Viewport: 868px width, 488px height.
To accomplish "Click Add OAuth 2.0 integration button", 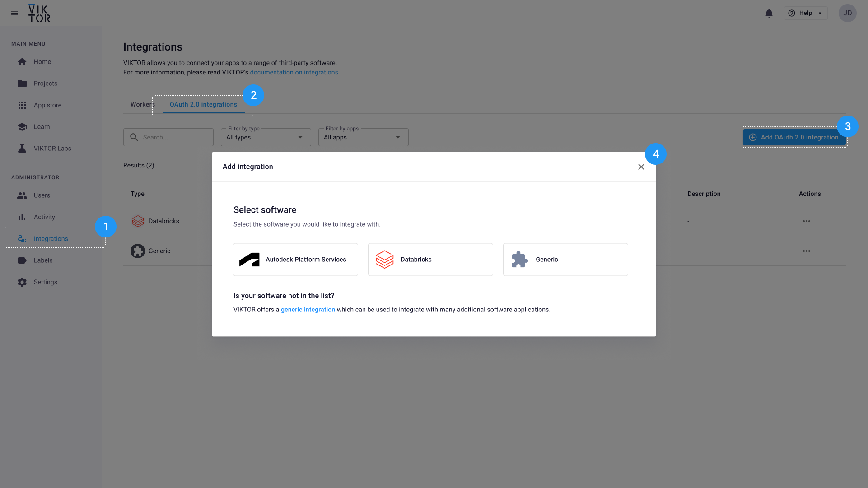I will [794, 137].
